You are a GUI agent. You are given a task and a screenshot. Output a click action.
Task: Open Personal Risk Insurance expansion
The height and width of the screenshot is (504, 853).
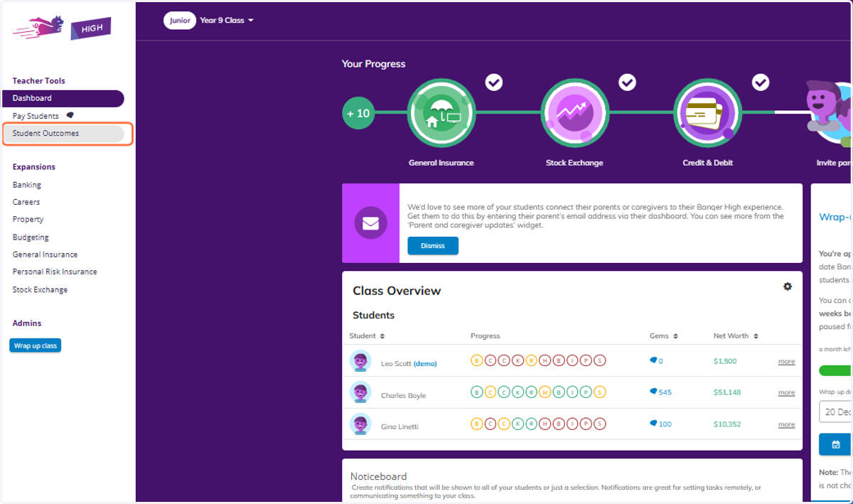pyautogui.click(x=55, y=272)
